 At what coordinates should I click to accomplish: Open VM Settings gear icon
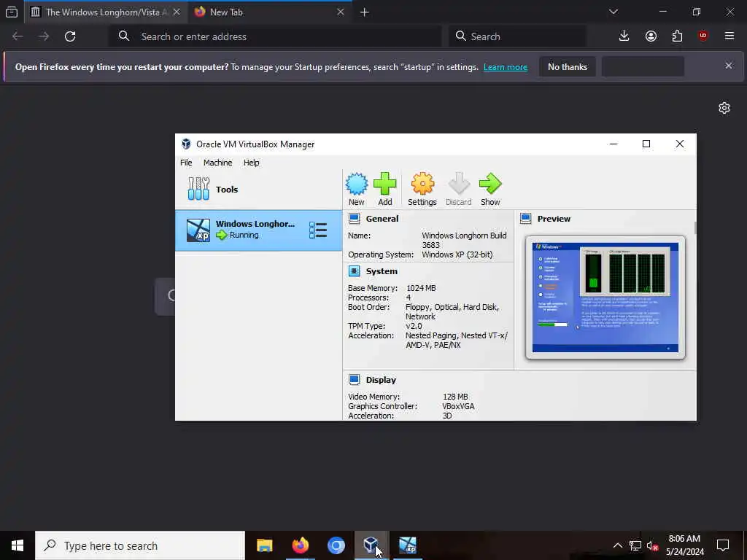click(422, 184)
